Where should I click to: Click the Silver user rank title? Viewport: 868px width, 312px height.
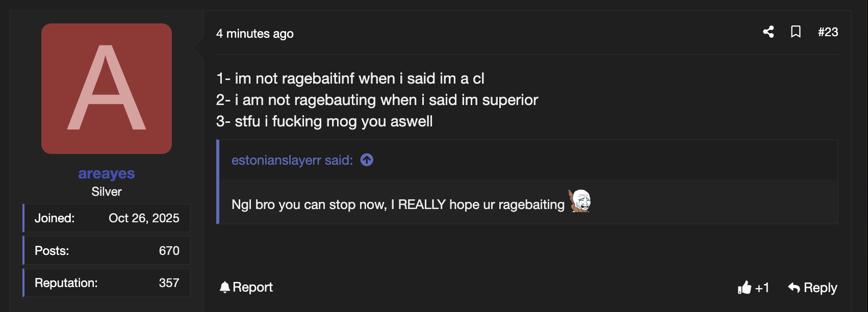(106, 192)
